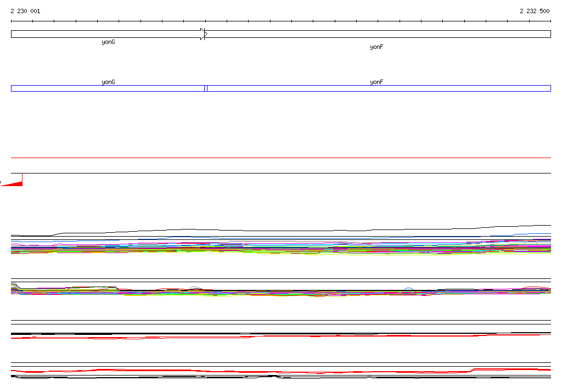Click the blue bump on the second profile track
562x392 pixels.
pos(408,289)
